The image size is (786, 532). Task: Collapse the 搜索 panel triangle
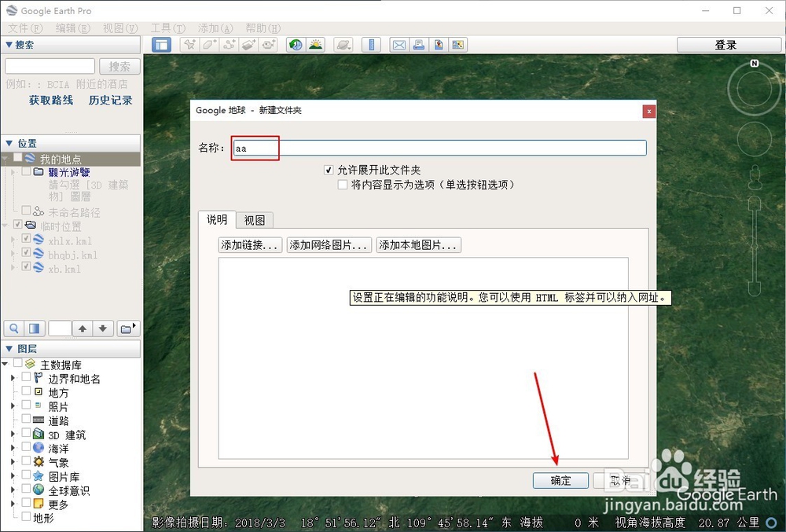tap(9, 45)
